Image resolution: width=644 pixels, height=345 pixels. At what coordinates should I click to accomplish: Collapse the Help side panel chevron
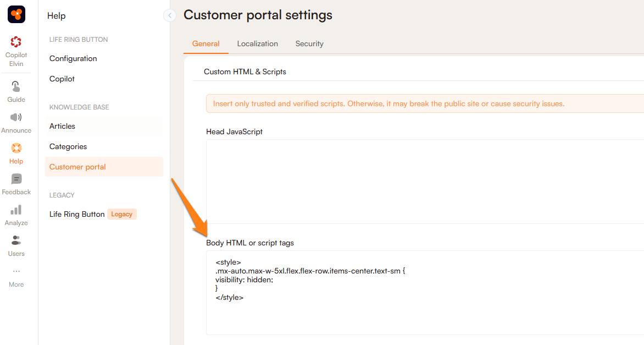tap(170, 15)
